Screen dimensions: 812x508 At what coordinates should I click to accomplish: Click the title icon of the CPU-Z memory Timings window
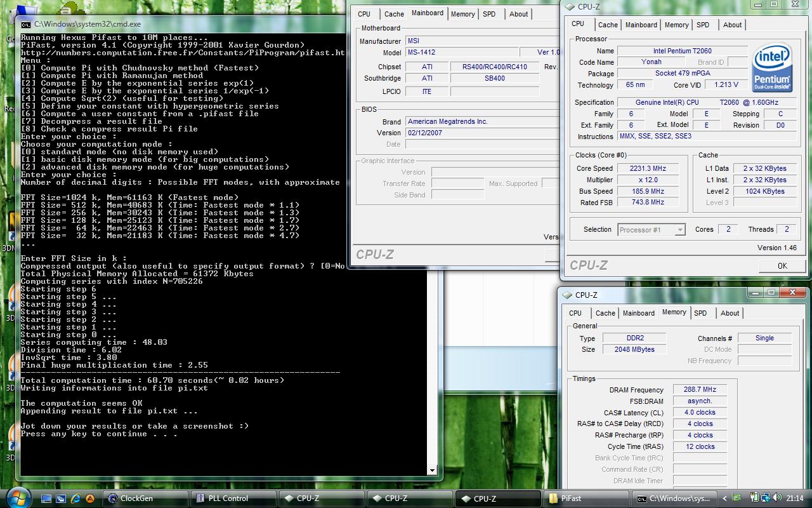[x=566, y=295]
